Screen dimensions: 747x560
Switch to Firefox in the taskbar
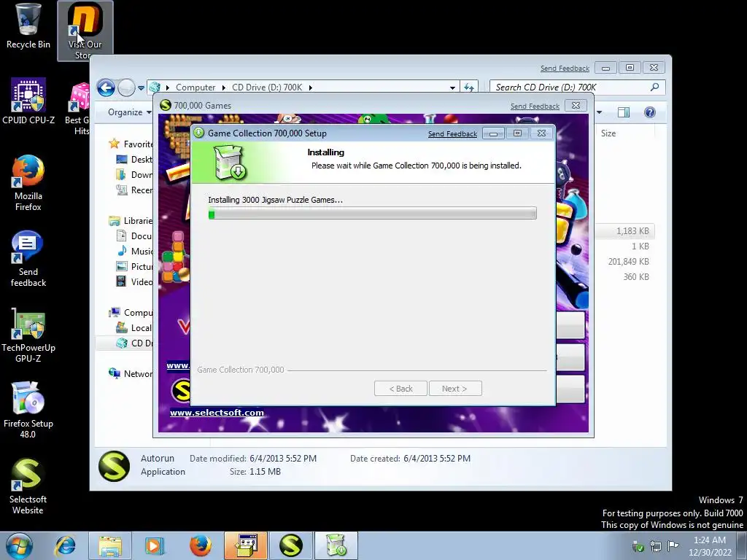point(201,545)
